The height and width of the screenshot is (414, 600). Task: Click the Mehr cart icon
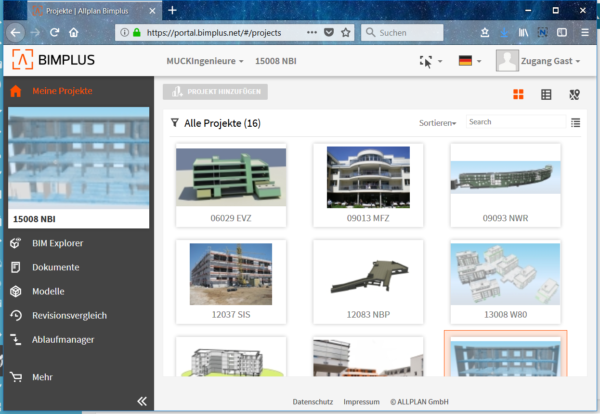click(15, 377)
